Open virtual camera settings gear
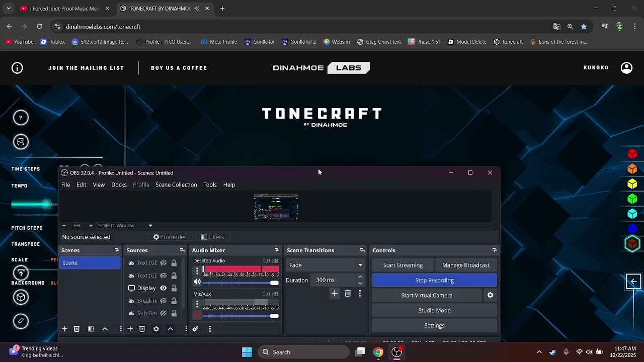The image size is (644, 362). click(491, 295)
